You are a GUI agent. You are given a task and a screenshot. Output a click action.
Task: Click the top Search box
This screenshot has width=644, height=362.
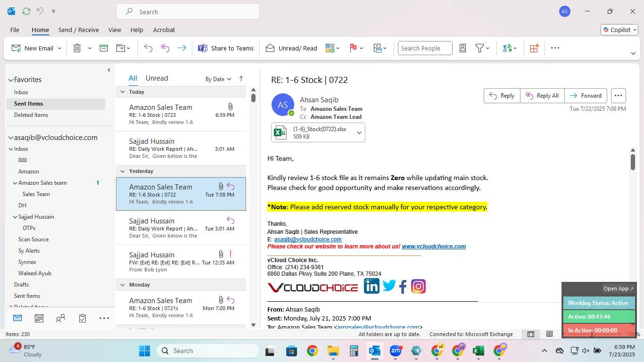tap(188, 12)
